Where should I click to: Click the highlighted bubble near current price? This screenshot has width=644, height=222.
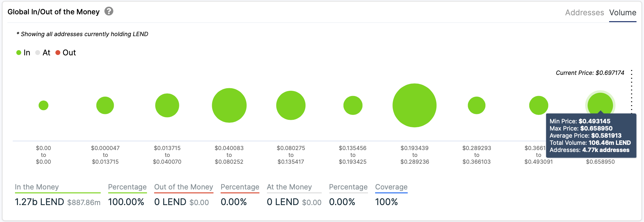point(600,104)
